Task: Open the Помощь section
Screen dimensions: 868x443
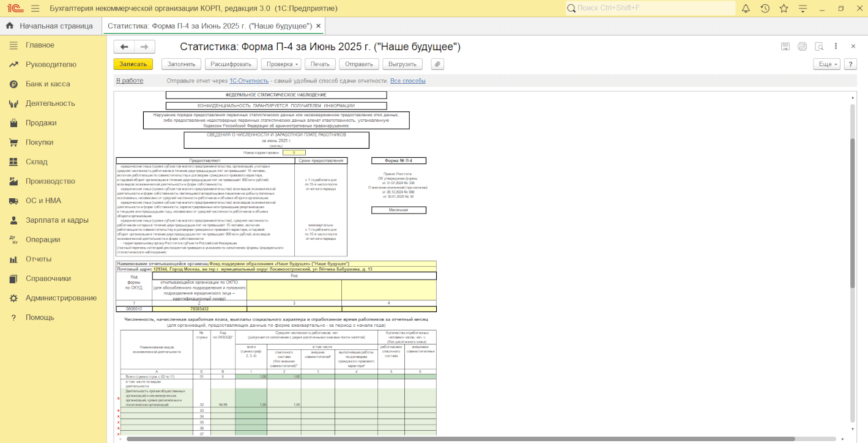Action: pyautogui.click(x=40, y=318)
